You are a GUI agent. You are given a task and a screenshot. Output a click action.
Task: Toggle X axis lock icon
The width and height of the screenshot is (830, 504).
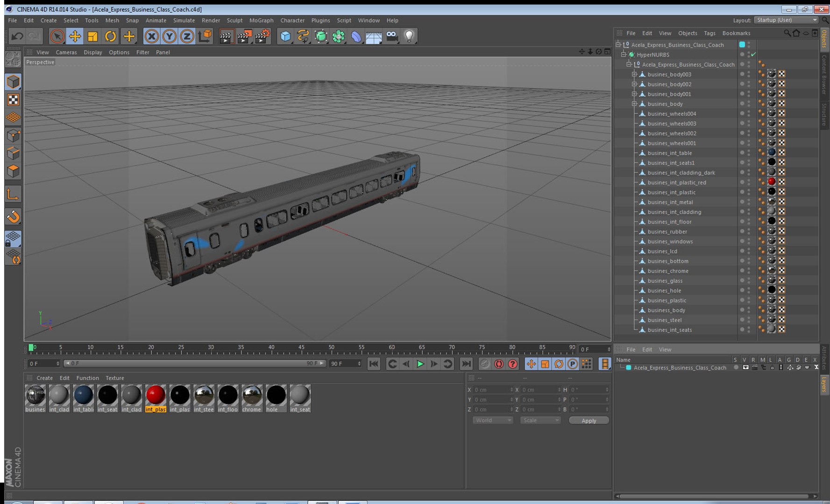click(151, 36)
